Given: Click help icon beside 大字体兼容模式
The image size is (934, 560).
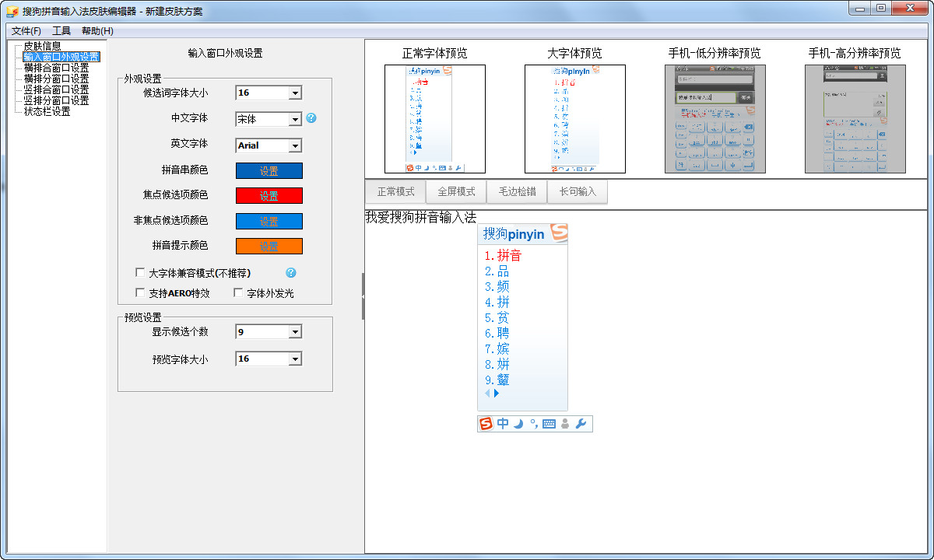Looking at the screenshot, I should [291, 273].
